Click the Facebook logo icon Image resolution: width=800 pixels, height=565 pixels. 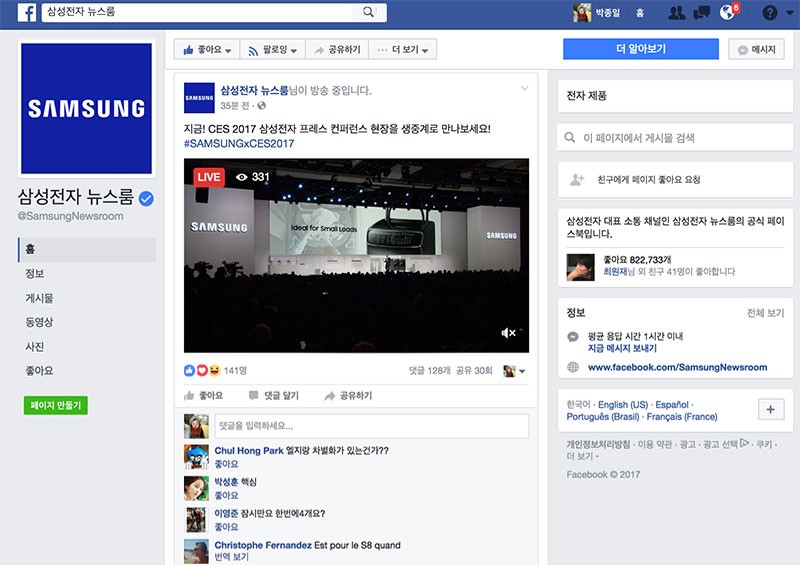click(x=27, y=12)
